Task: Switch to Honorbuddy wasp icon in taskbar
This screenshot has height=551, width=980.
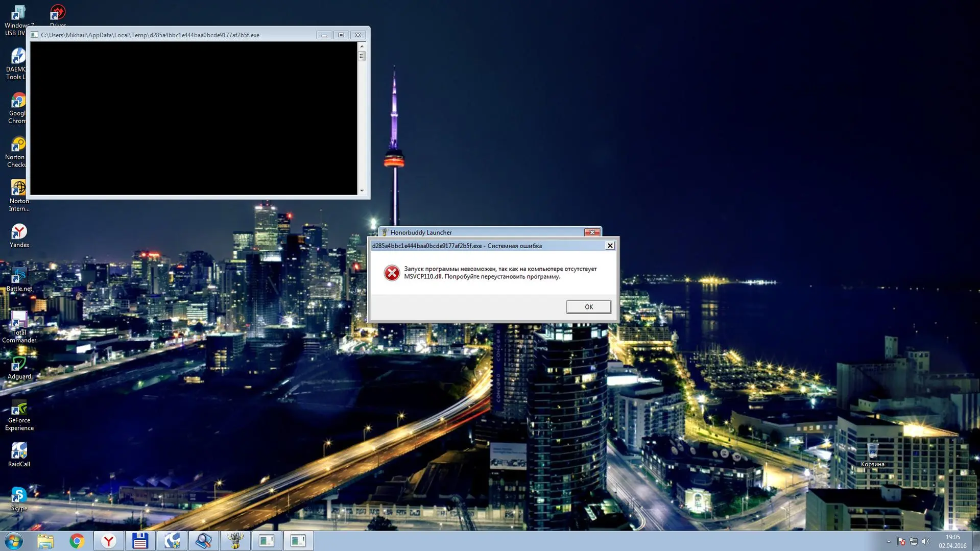Action: 235,541
